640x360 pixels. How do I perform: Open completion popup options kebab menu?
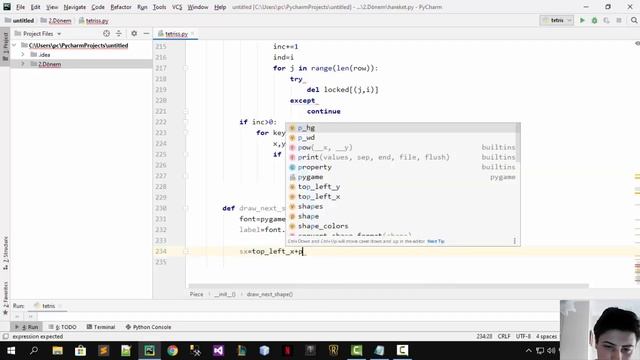pos(514,241)
